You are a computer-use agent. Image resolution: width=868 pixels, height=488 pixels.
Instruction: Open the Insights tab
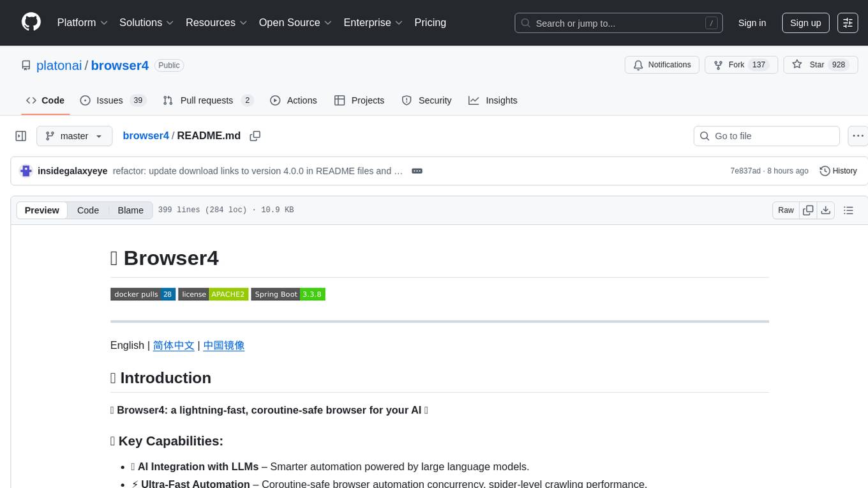pos(493,100)
